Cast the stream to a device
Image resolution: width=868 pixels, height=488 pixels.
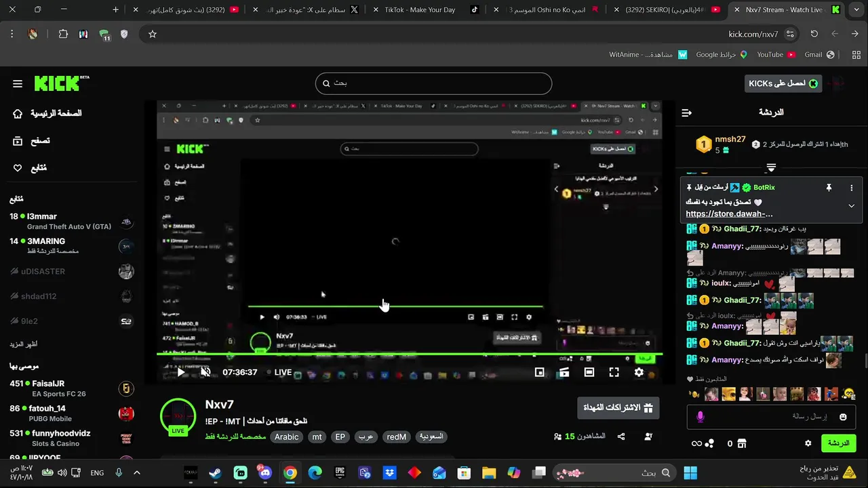coord(564,372)
